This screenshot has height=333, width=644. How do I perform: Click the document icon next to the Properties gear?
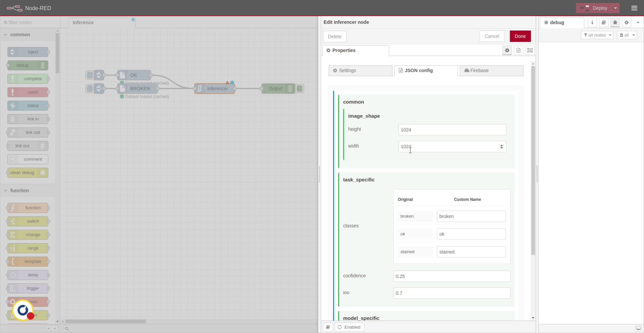click(x=519, y=50)
